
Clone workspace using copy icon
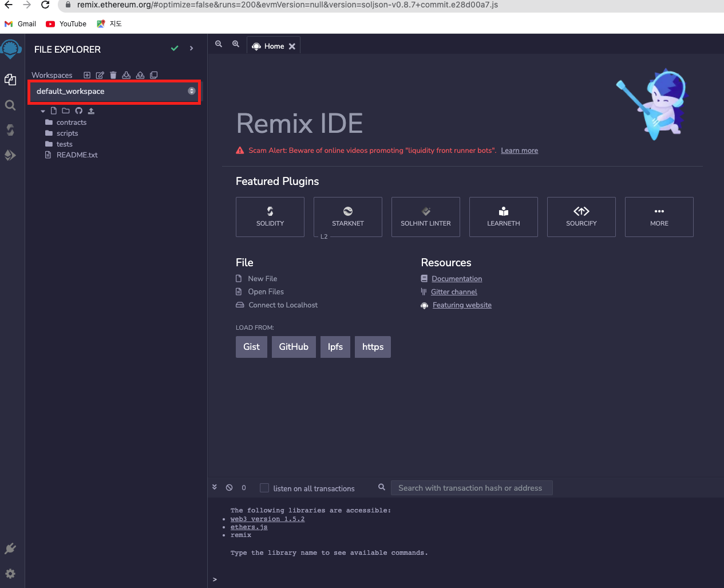point(154,75)
